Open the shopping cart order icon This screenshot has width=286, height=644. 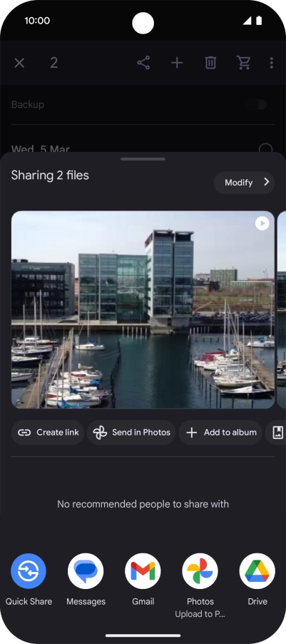click(244, 63)
